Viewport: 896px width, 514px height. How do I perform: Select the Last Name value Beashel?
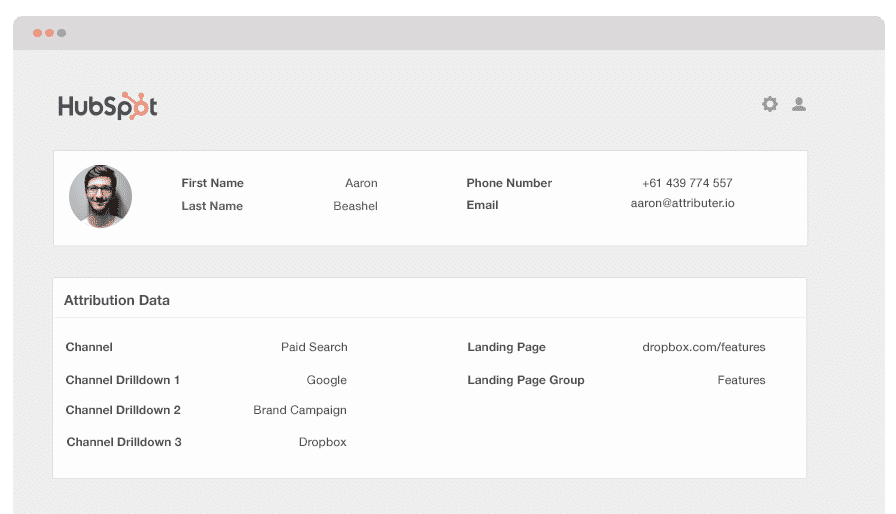point(355,206)
